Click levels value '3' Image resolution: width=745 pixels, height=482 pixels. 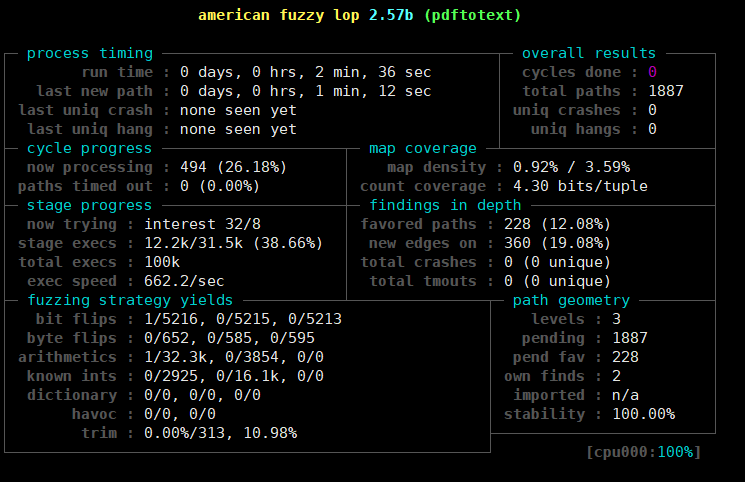[616, 319]
